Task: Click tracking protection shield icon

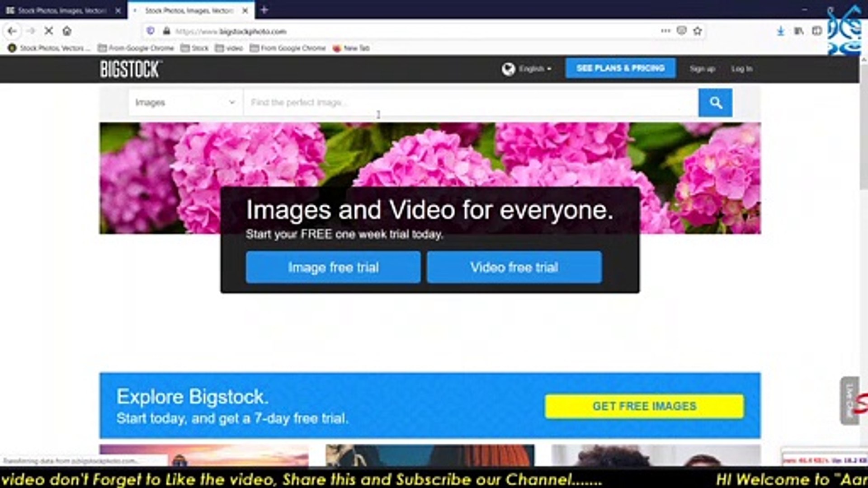Action: (x=151, y=31)
